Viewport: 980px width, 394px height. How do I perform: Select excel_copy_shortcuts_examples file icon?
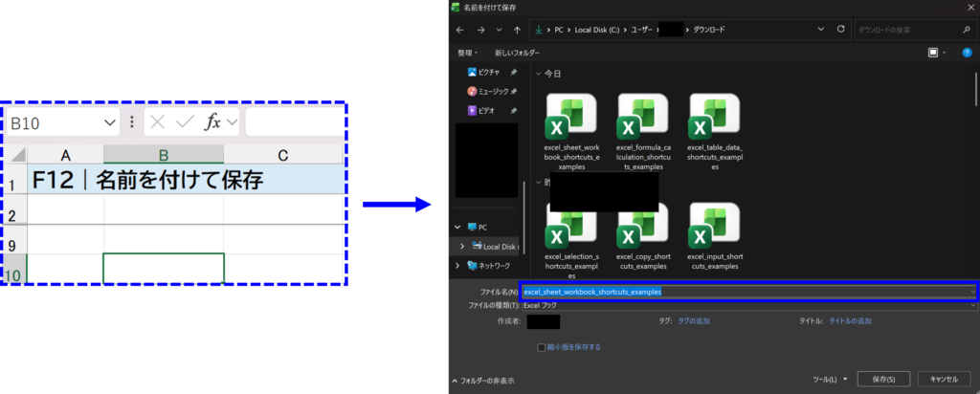[x=642, y=226]
